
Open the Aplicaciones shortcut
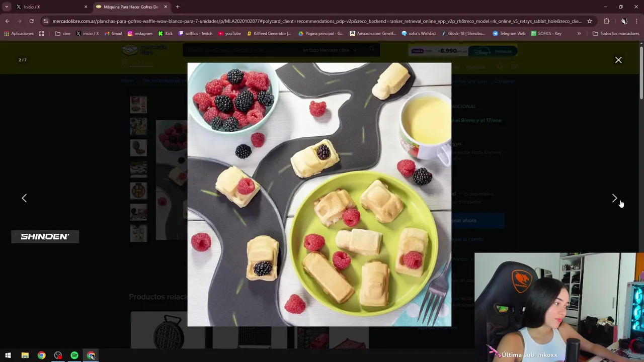(x=19, y=34)
